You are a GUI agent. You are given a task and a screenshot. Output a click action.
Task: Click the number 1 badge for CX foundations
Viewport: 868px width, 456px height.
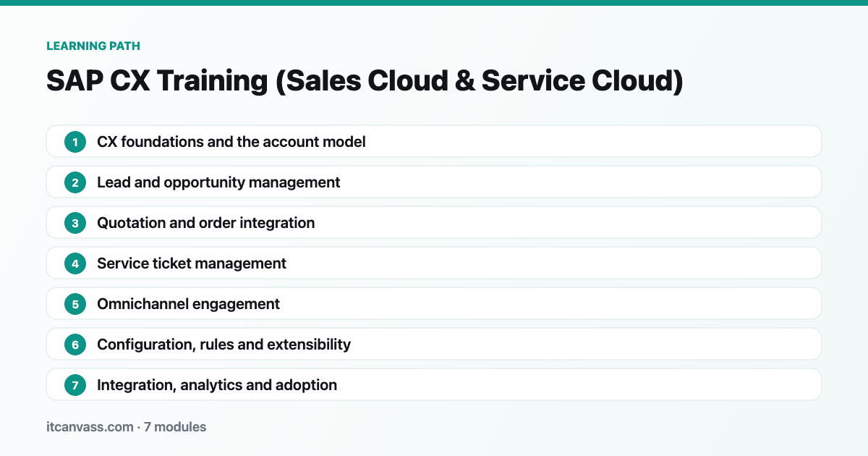click(75, 142)
